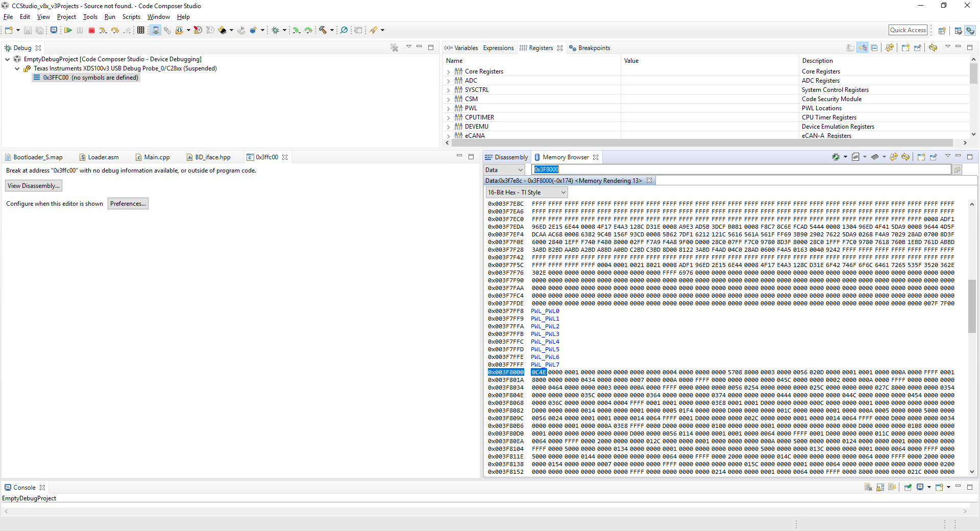This screenshot has width=980, height=531.
Task: Expand the Core Registers tree node
Action: 448,71
